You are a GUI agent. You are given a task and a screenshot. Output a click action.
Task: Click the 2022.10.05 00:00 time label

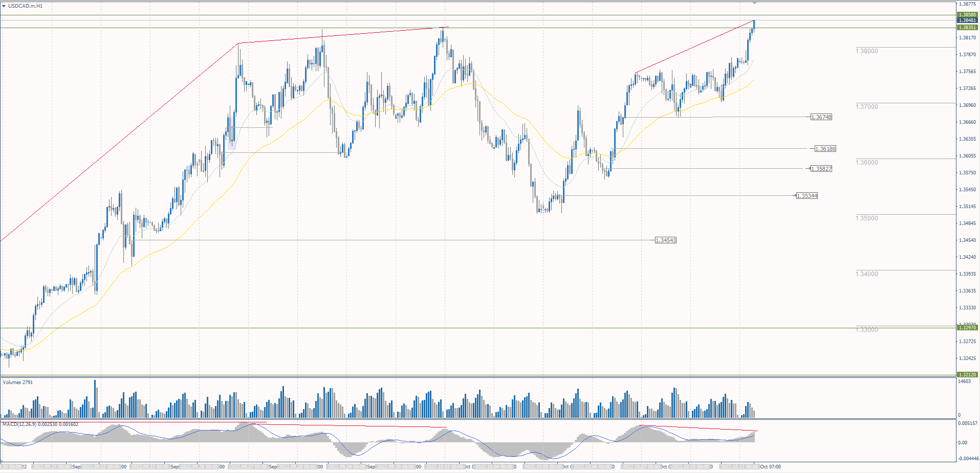point(543,467)
